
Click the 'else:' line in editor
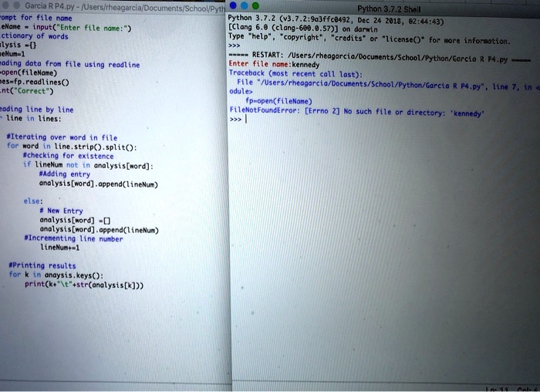(33, 201)
